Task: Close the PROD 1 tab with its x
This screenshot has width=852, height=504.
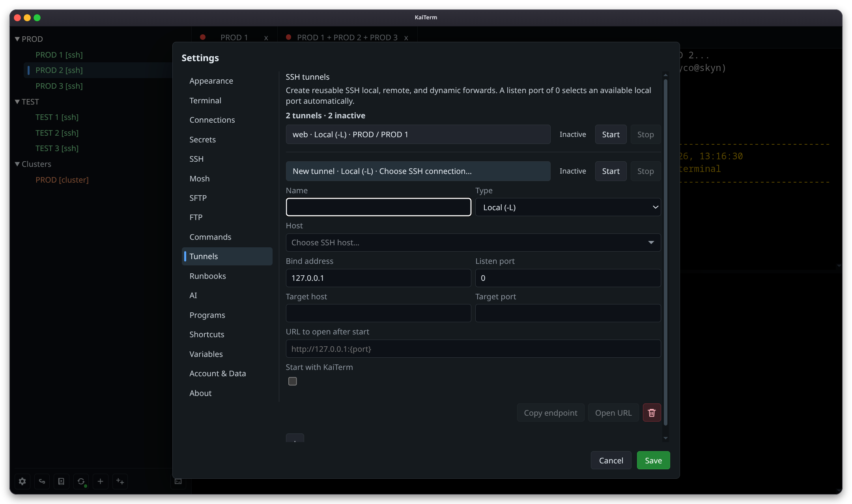Action: click(x=266, y=38)
